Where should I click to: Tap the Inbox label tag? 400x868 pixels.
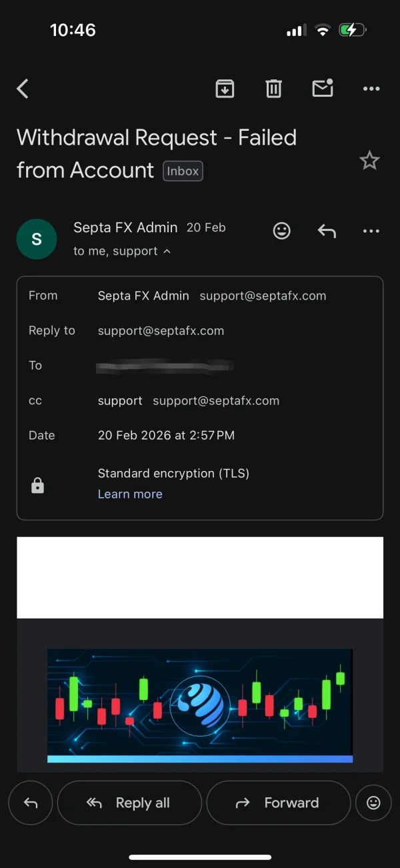183,171
